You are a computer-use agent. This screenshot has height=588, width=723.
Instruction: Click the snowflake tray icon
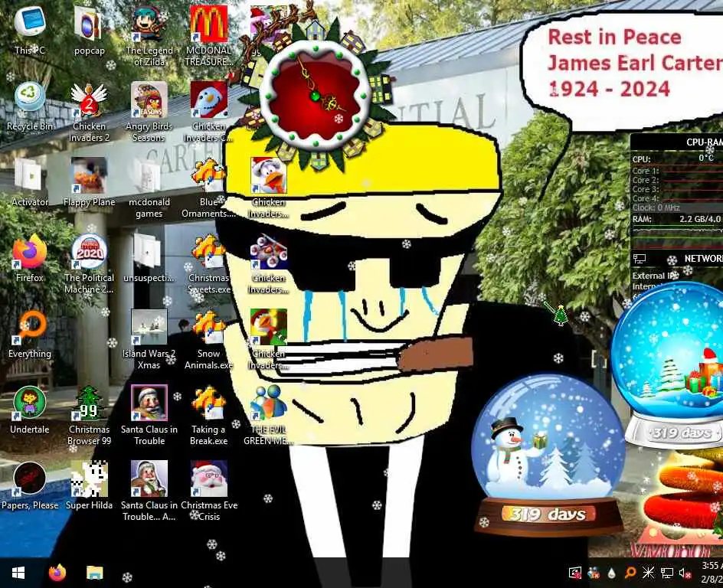click(x=648, y=573)
